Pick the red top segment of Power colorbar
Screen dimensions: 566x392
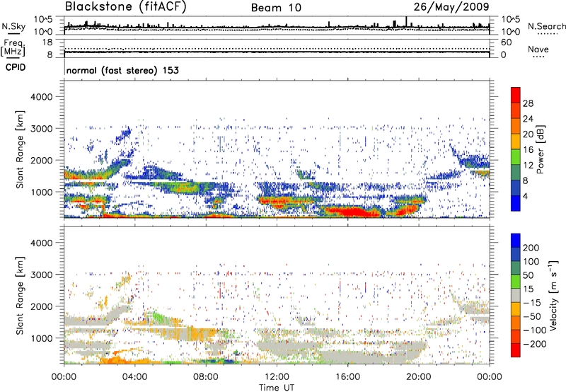pyautogui.click(x=516, y=96)
